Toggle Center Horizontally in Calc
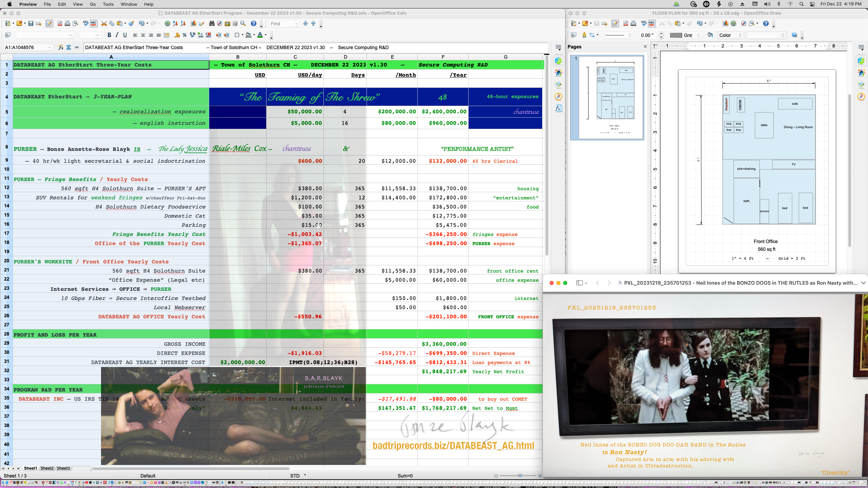868x488 pixels. [x=143, y=35]
